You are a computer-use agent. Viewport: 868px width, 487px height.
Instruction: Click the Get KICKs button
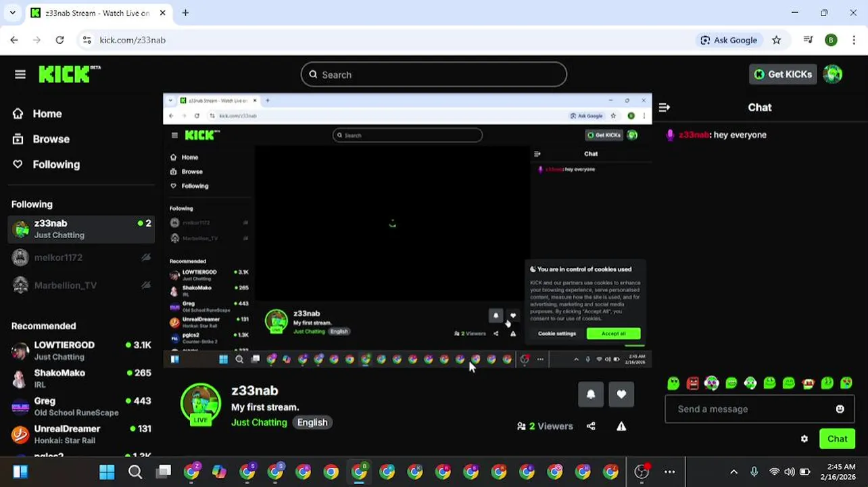(x=783, y=74)
